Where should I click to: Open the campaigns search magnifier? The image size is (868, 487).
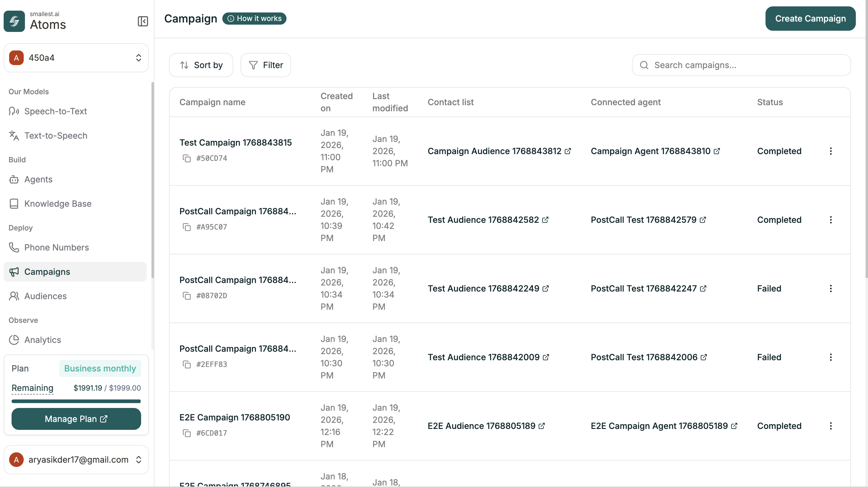[644, 65]
